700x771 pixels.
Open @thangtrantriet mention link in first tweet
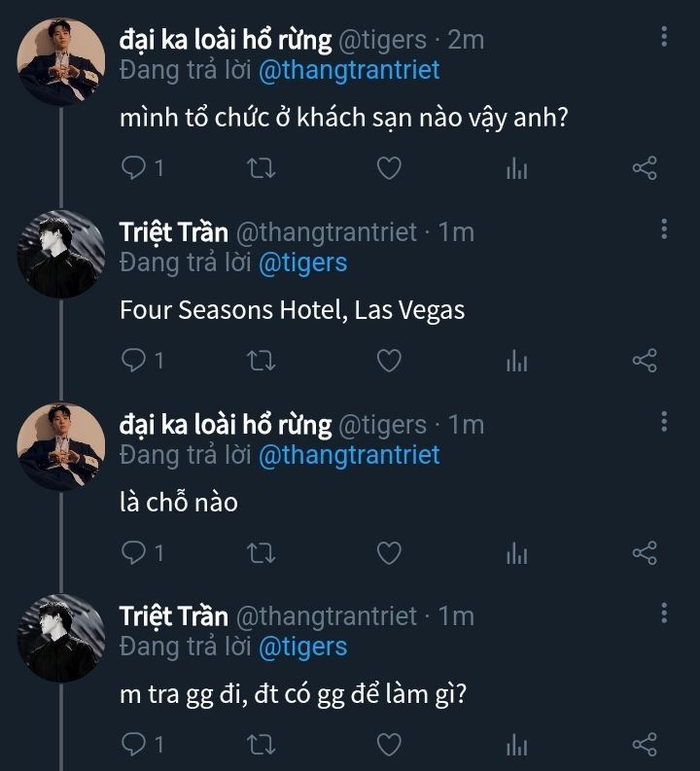pos(349,70)
